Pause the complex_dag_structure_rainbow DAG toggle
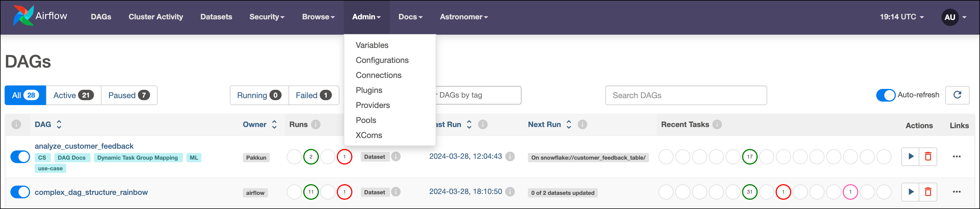 point(20,192)
